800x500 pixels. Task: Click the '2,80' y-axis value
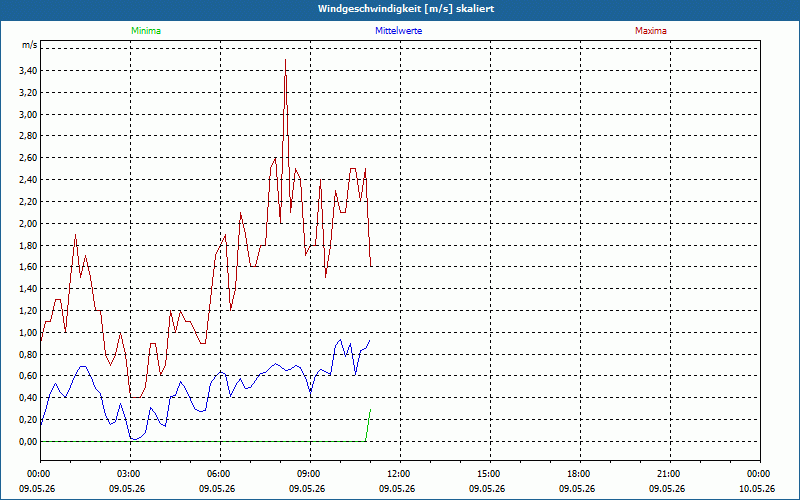pyautogui.click(x=28, y=136)
